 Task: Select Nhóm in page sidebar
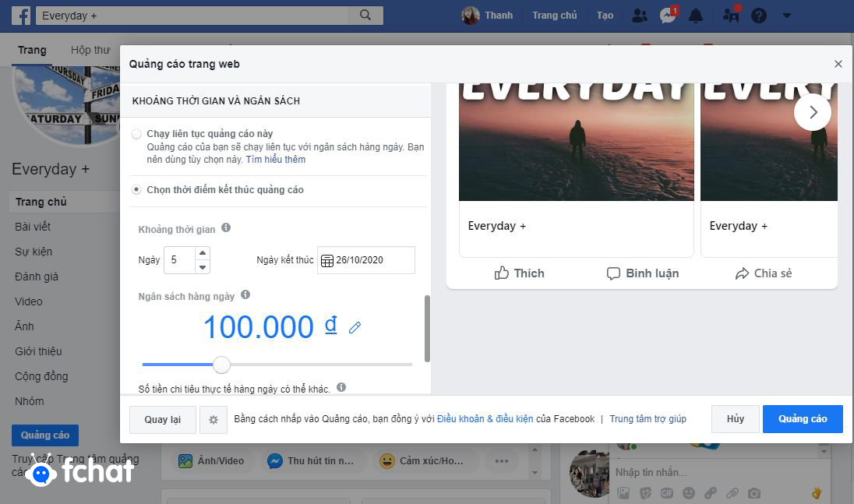[30, 402]
